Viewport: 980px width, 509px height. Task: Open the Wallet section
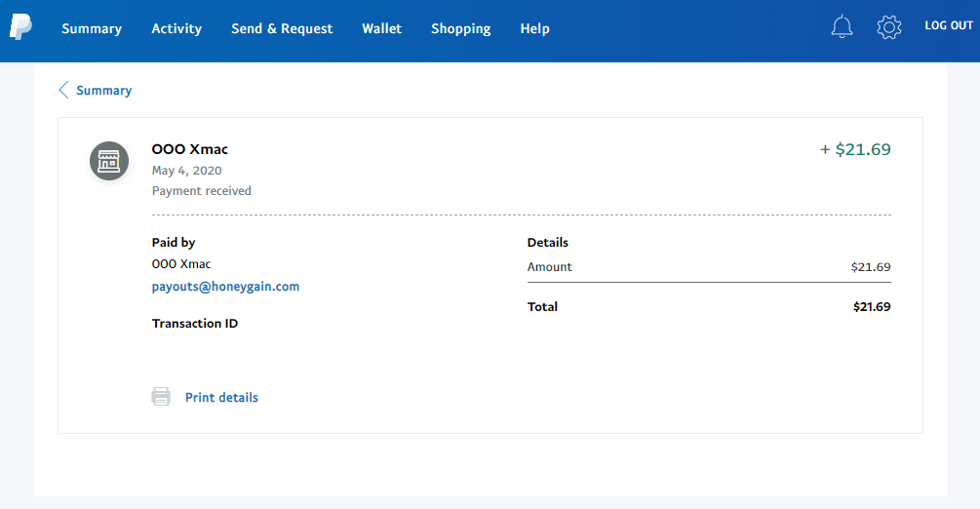(x=382, y=28)
